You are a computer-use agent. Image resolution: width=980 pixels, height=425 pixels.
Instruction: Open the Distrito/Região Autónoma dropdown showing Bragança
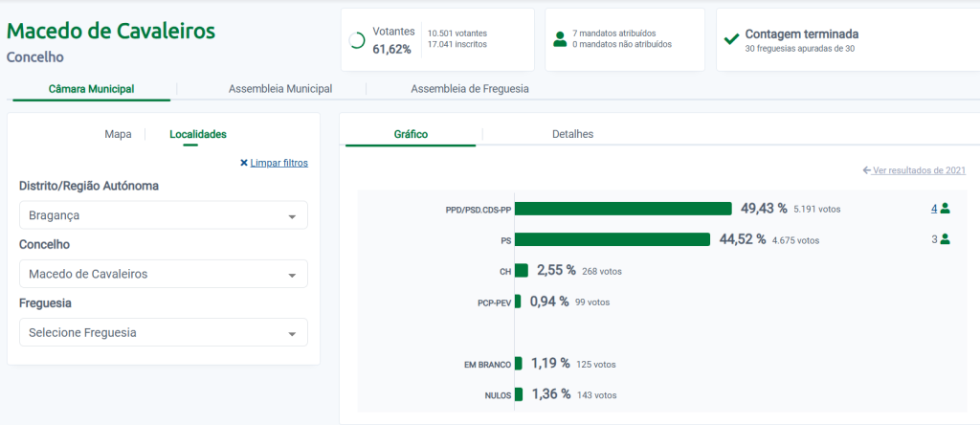163,215
